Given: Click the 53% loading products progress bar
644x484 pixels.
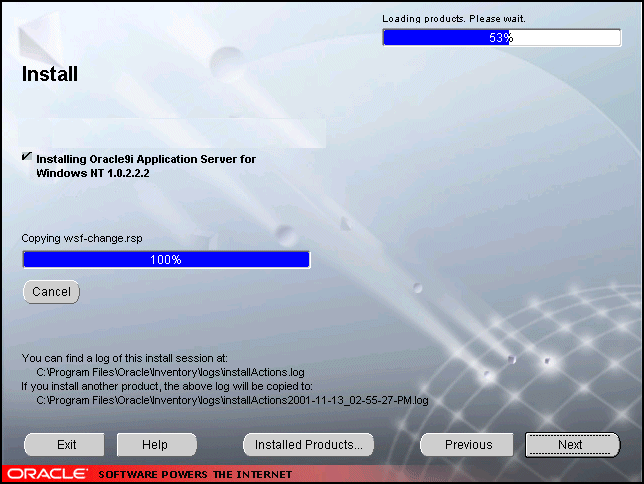Looking at the screenshot, I should (x=502, y=38).
